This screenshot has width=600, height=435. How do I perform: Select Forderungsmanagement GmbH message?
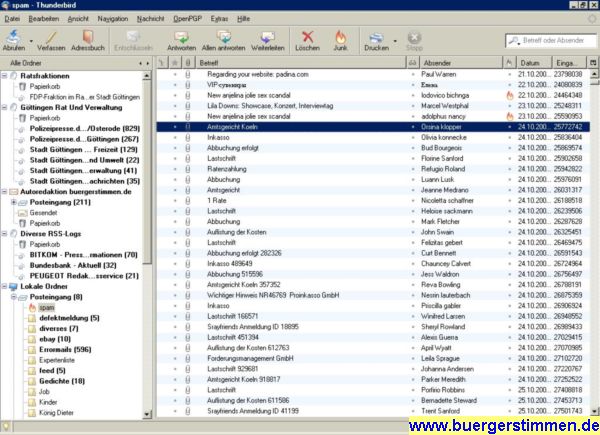(373, 358)
